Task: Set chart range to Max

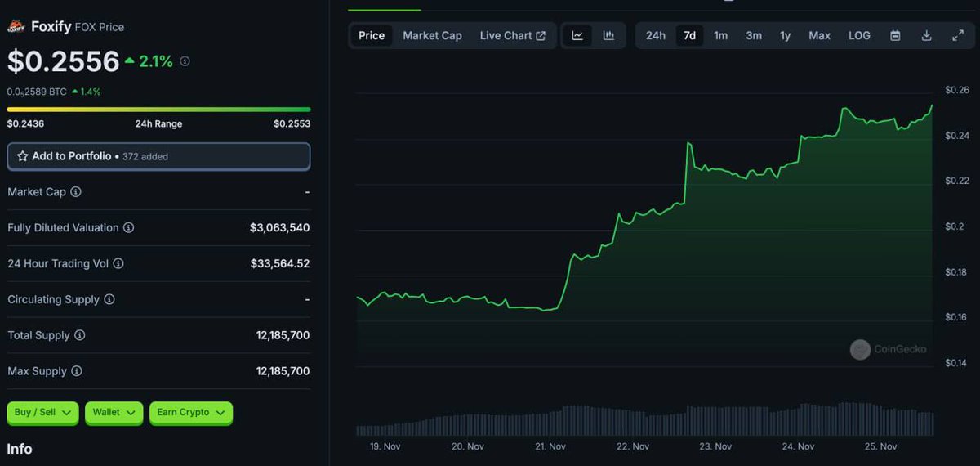Action: (819, 36)
